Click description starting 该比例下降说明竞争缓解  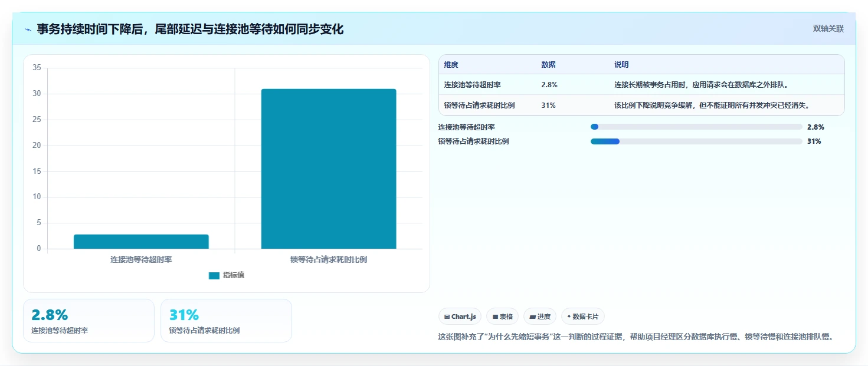[x=712, y=105]
